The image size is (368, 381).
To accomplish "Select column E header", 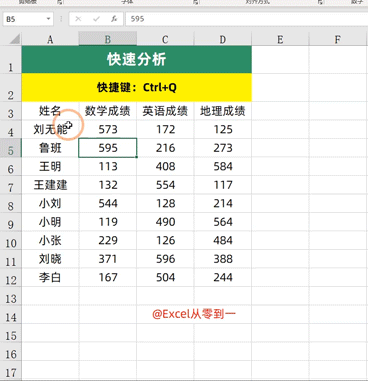I will 280,39.
